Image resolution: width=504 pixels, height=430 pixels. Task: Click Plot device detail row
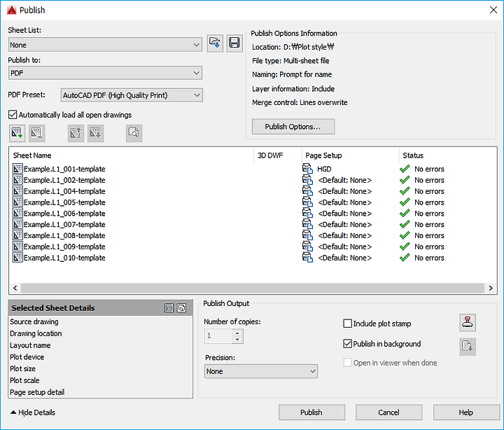100,357
